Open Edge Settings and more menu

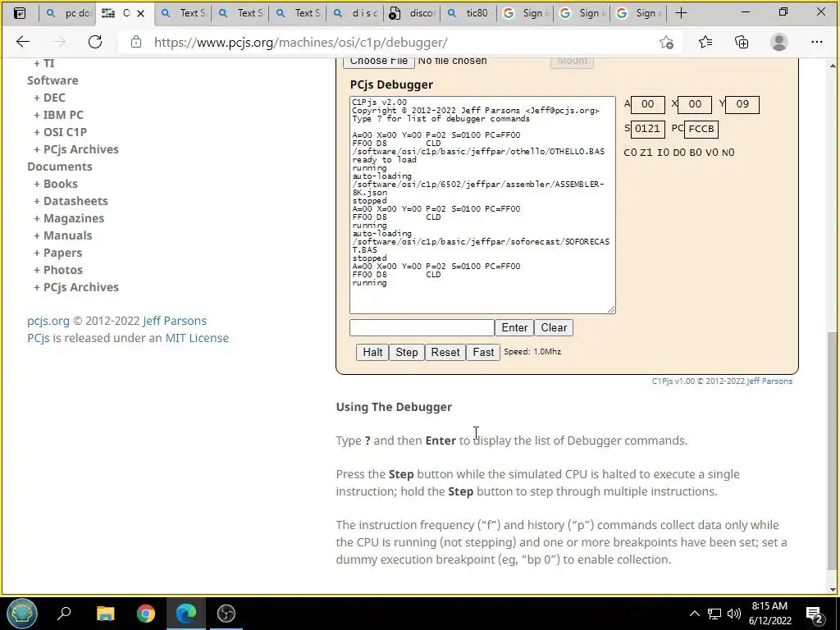[x=816, y=42]
